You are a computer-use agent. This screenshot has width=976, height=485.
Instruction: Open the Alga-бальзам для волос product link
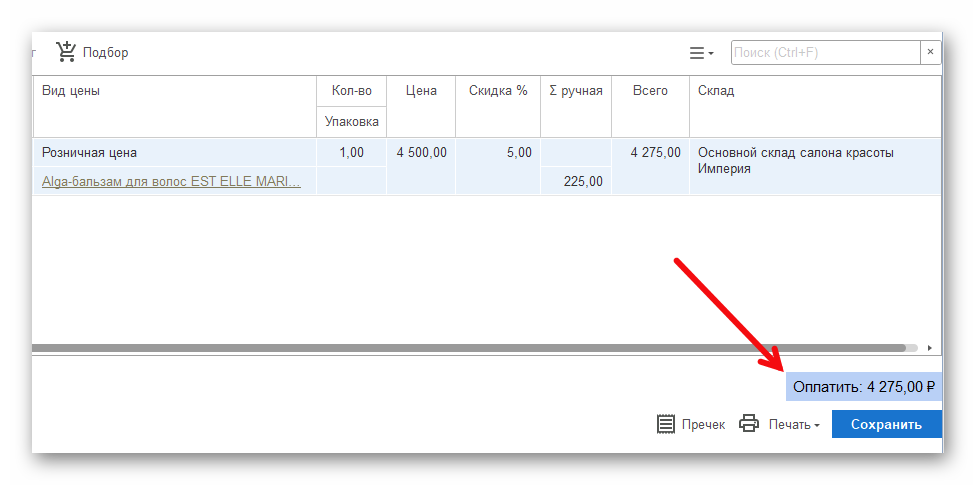point(171,181)
